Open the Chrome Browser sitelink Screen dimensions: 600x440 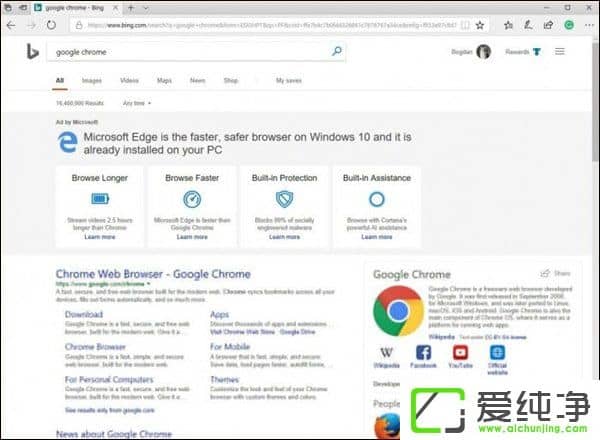pos(95,347)
